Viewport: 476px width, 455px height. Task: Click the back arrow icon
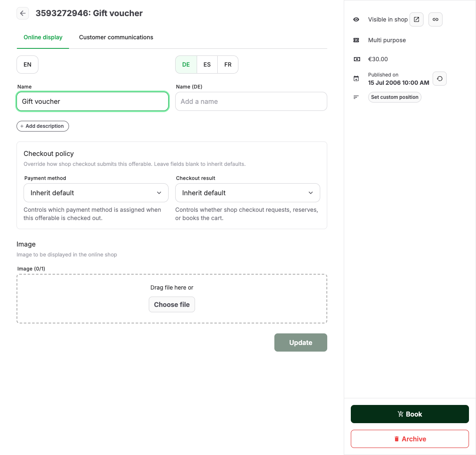(23, 13)
